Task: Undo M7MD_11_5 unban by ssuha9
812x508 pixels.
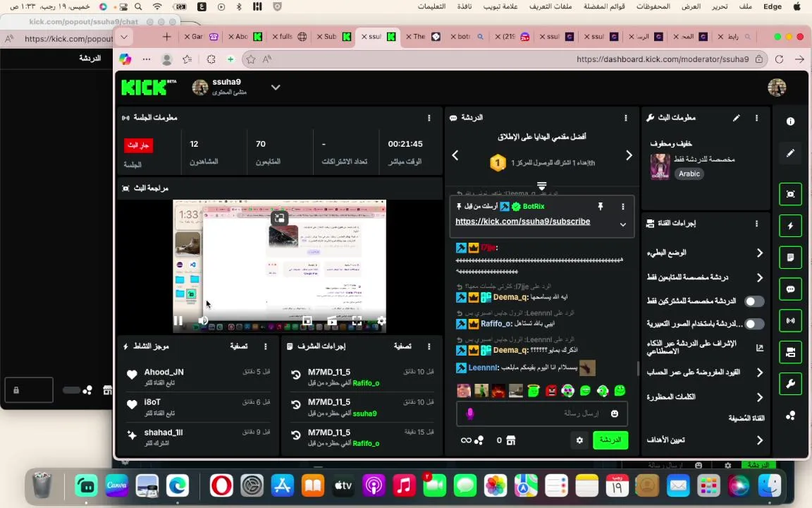Action: coord(296,404)
